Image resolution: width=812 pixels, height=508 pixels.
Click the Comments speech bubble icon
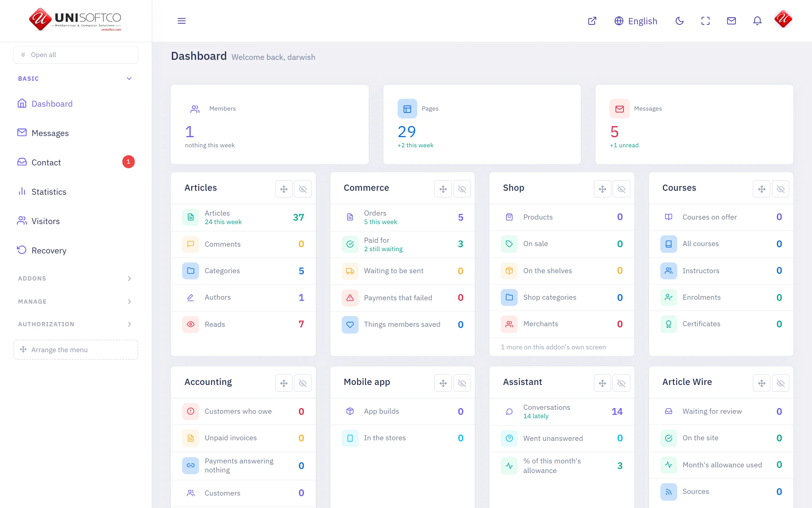tap(191, 244)
